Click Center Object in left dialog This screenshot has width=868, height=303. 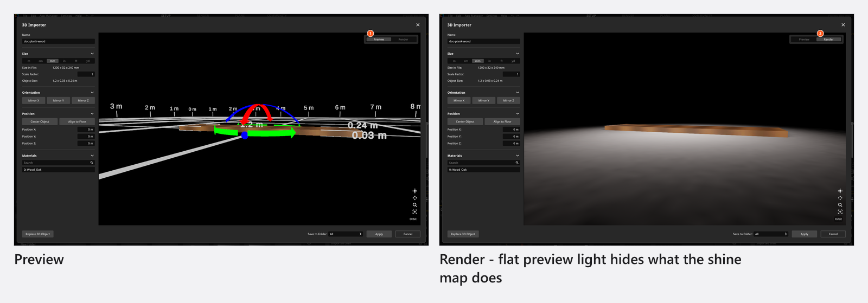[40, 121]
